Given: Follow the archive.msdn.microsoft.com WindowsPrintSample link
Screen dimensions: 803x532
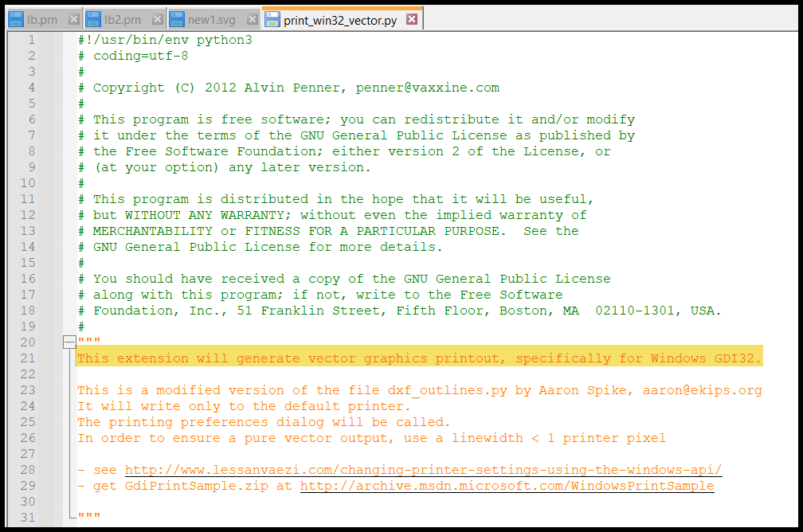Looking at the screenshot, I should (507, 486).
